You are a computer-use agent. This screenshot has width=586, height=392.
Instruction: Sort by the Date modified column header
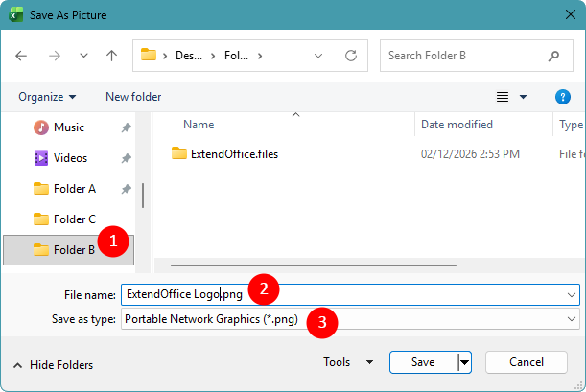pos(457,125)
